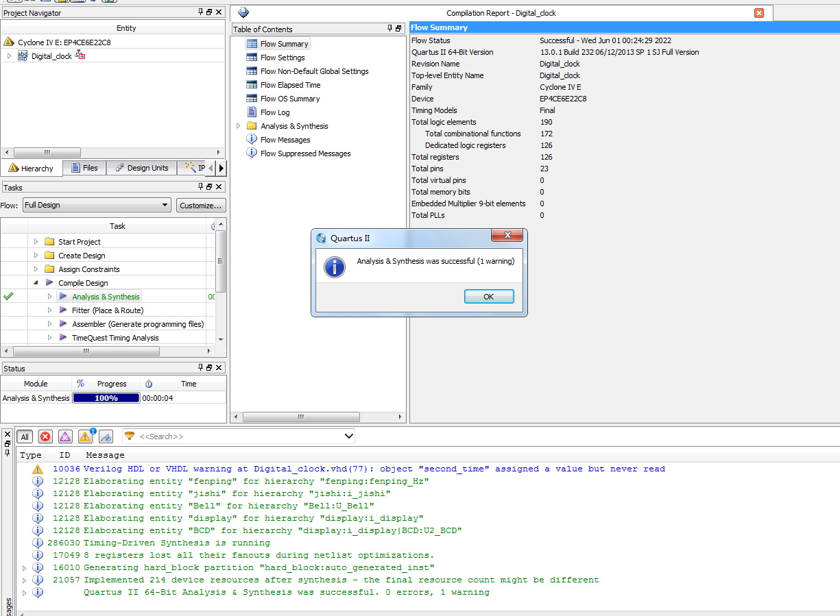This screenshot has width=840, height=616.
Task: Open the Flow dropdown showing Full Design
Action: (97, 205)
